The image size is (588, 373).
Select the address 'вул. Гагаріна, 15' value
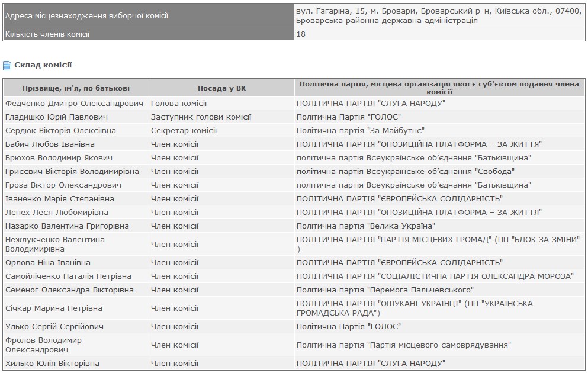tap(439, 16)
